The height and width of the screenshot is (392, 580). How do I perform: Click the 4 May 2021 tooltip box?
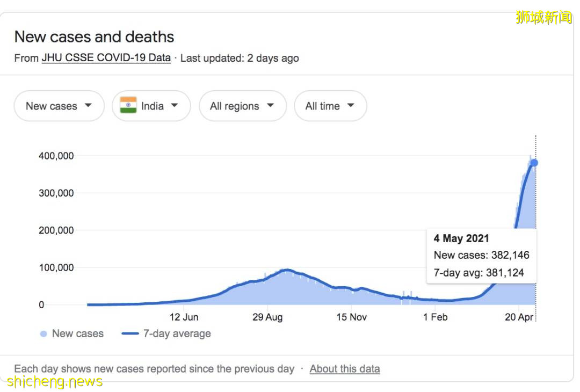click(x=481, y=255)
